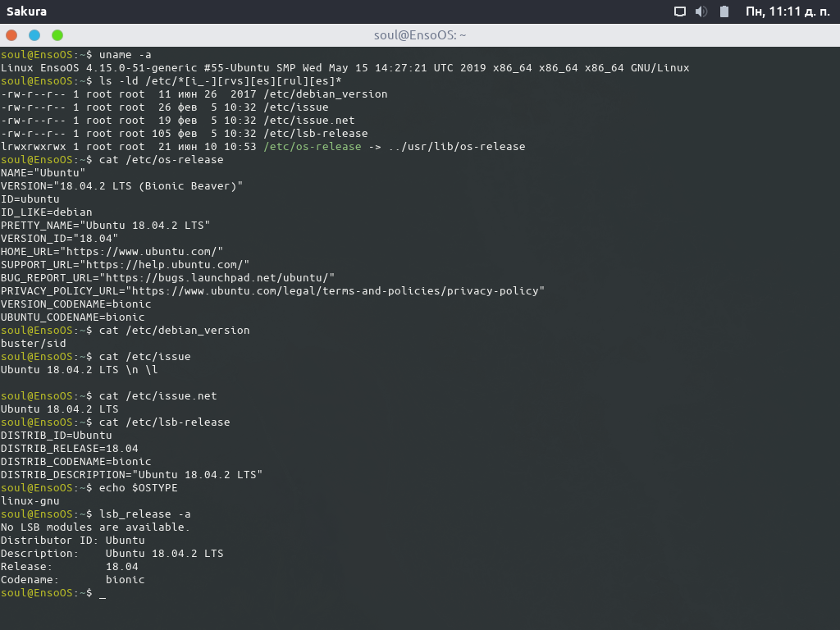
Task: Click the final prompt cursor line
Action: (x=53, y=593)
